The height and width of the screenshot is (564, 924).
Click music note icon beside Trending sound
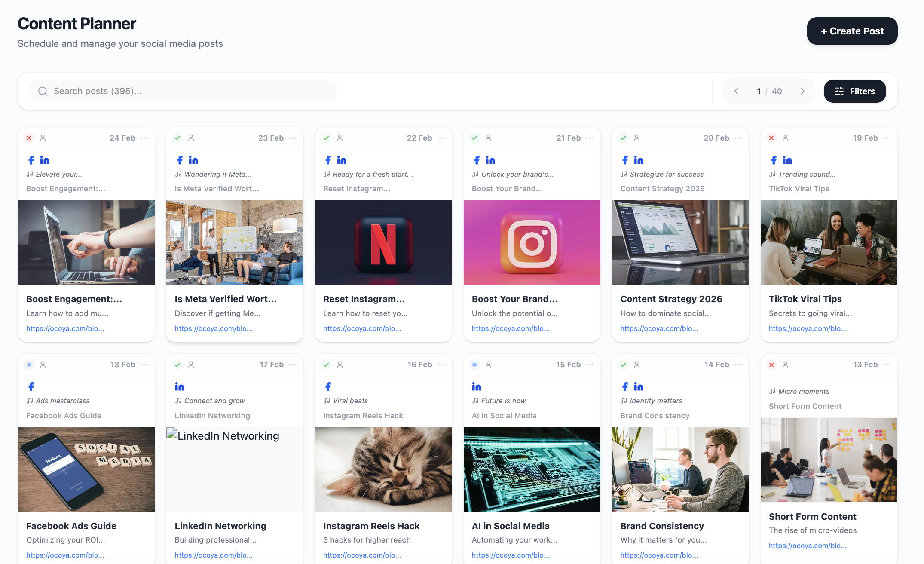(x=772, y=174)
